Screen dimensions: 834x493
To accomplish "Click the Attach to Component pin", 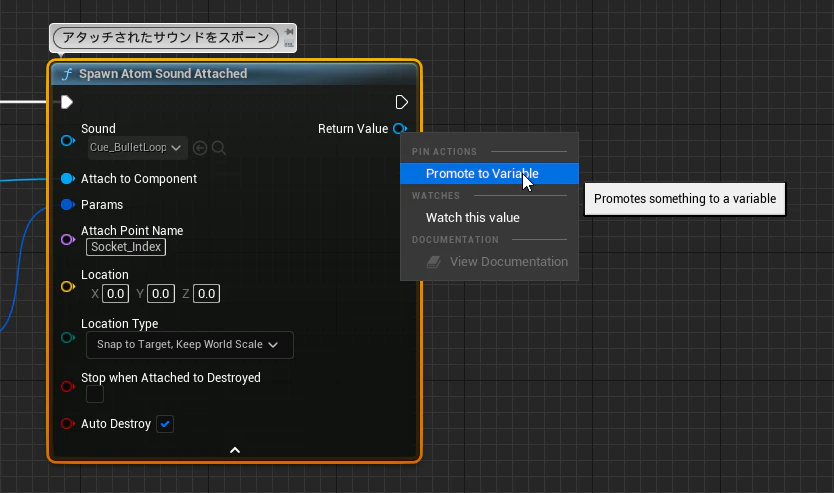I will coord(68,179).
